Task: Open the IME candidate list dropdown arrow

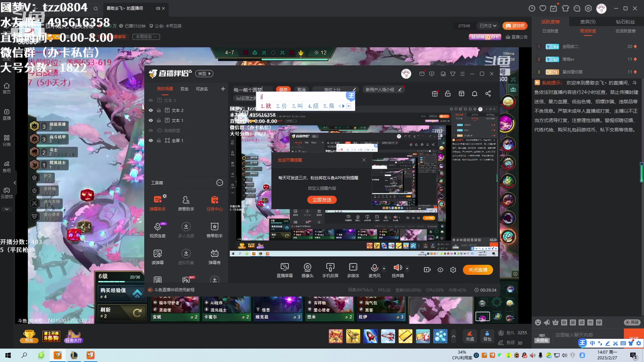Action: 349,106
